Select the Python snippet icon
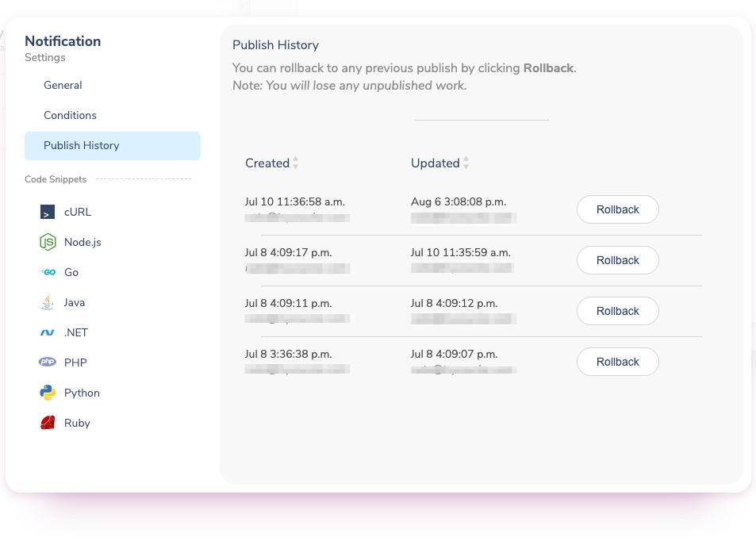 coord(48,393)
